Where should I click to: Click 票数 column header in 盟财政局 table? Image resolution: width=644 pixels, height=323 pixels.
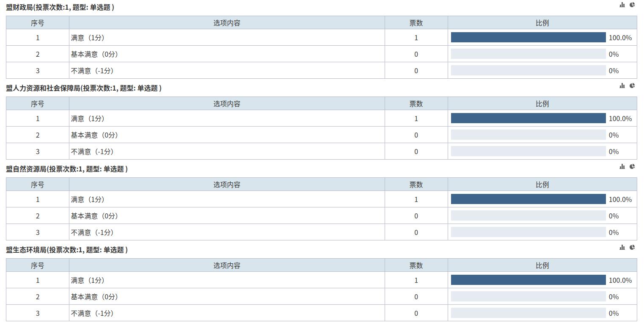click(416, 23)
